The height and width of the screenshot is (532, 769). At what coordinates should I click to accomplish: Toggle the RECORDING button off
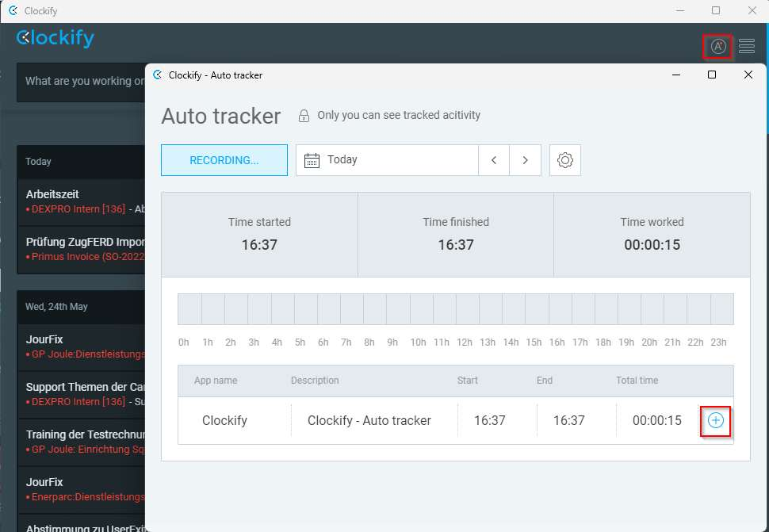pos(224,160)
